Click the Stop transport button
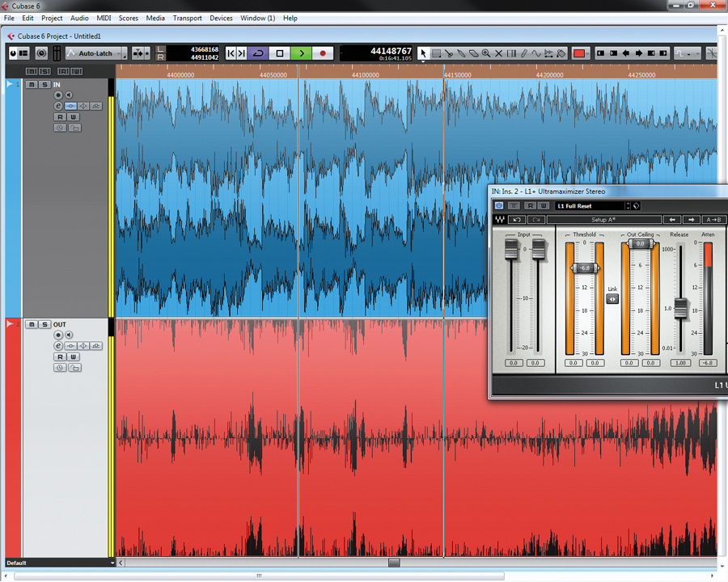Screen dimensions: 728x582 pyautogui.click(x=280, y=53)
